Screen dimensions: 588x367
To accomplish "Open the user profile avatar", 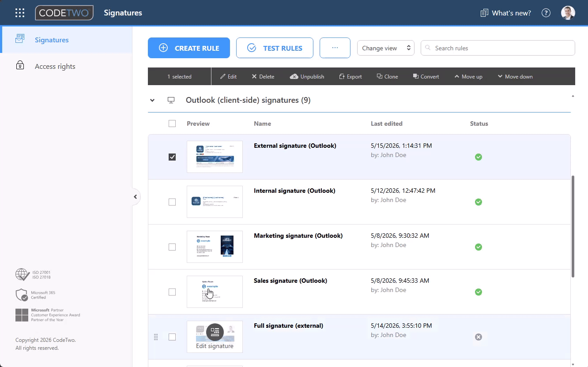I will (568, 13).
